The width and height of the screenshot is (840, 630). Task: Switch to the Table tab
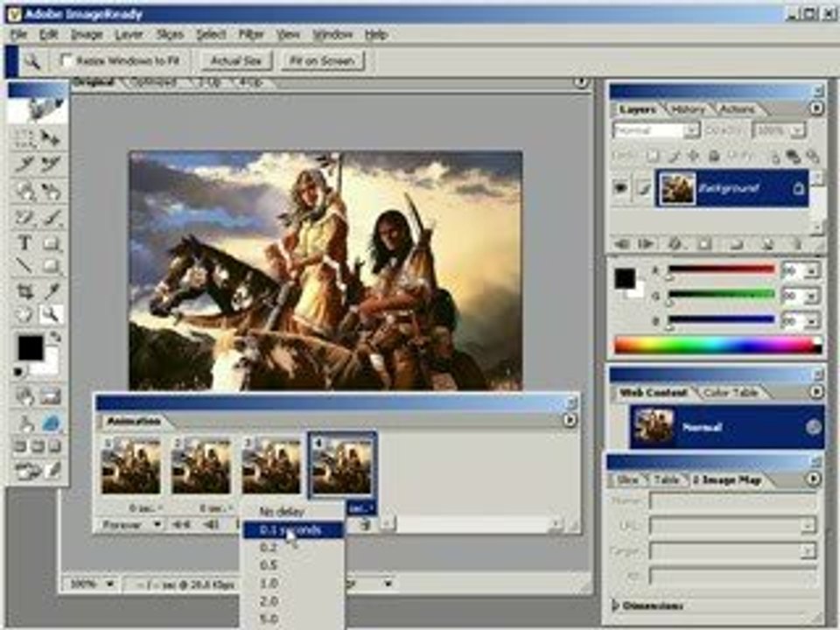point(666,479)
